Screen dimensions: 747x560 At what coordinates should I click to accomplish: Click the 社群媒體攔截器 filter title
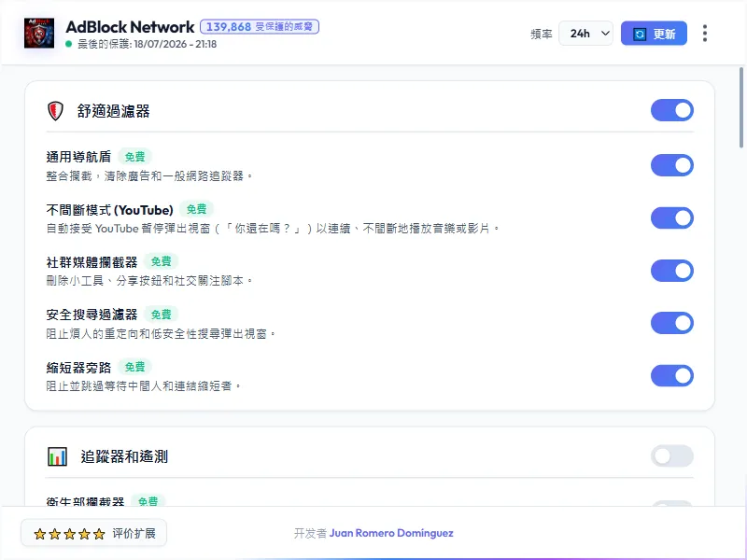(92, 262)
